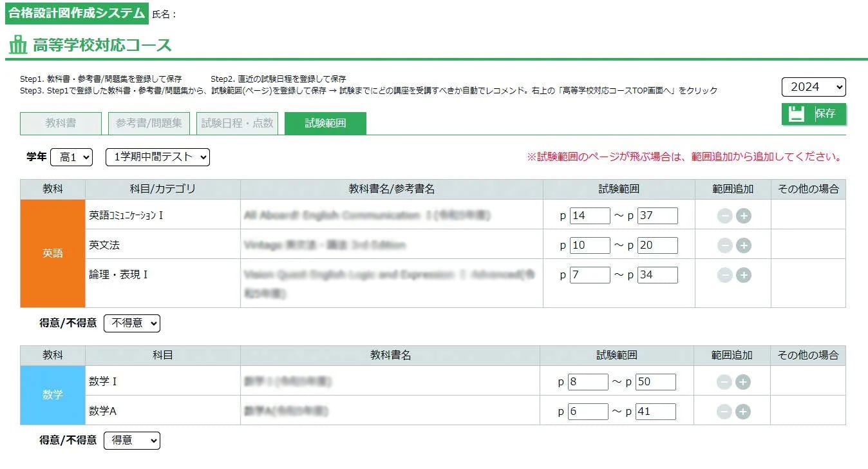868x469 pixels.
Task: Click the 高等学校対応コース heading
Action: coord(102,45)
